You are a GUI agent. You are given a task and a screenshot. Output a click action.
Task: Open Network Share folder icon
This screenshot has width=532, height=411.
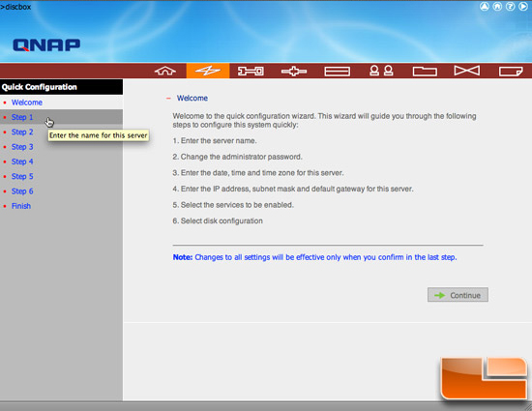coord(425,72)
